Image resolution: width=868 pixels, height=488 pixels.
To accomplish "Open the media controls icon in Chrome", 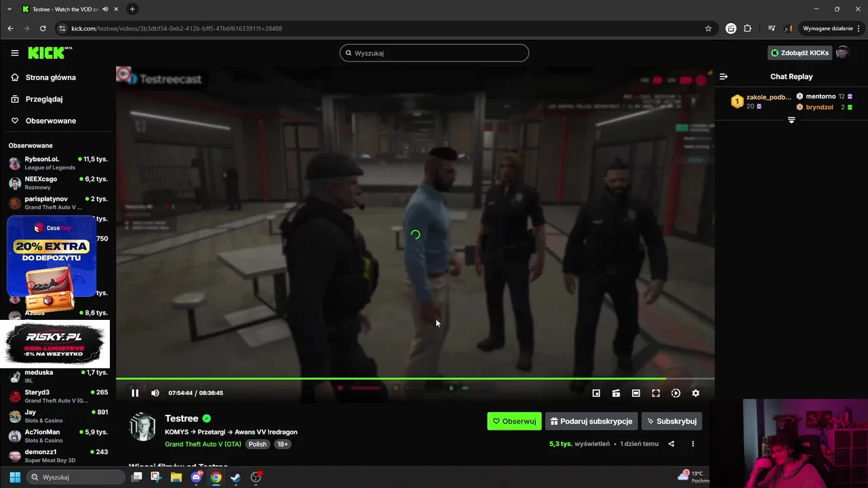I will 772,28.
